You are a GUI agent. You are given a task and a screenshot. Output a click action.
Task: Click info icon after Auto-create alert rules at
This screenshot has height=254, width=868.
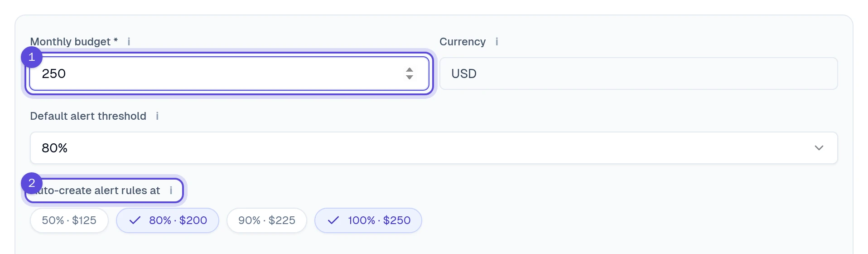click(x=171, y=190)
